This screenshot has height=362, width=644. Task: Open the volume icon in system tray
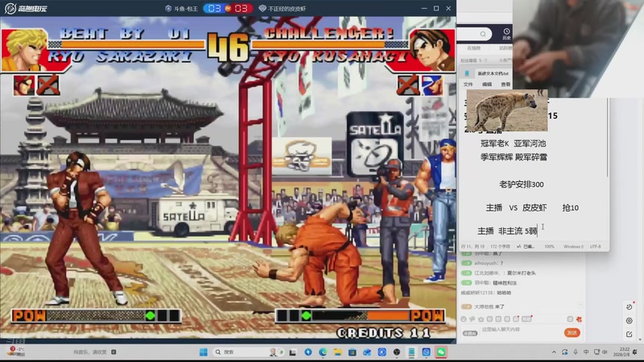coord(605,352)
